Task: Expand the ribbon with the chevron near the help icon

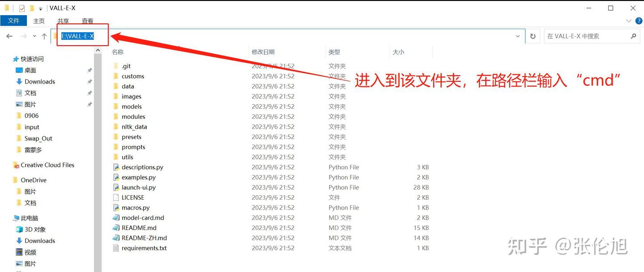Action: tap(629, 21)
